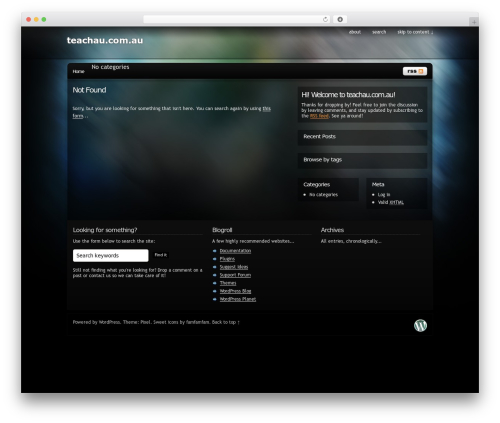Click the Search keywords input field

coord(111,255)
